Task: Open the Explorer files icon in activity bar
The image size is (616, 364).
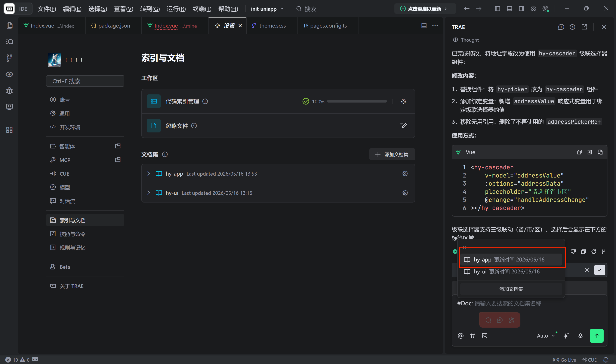Action: click(x=9, y=25)
